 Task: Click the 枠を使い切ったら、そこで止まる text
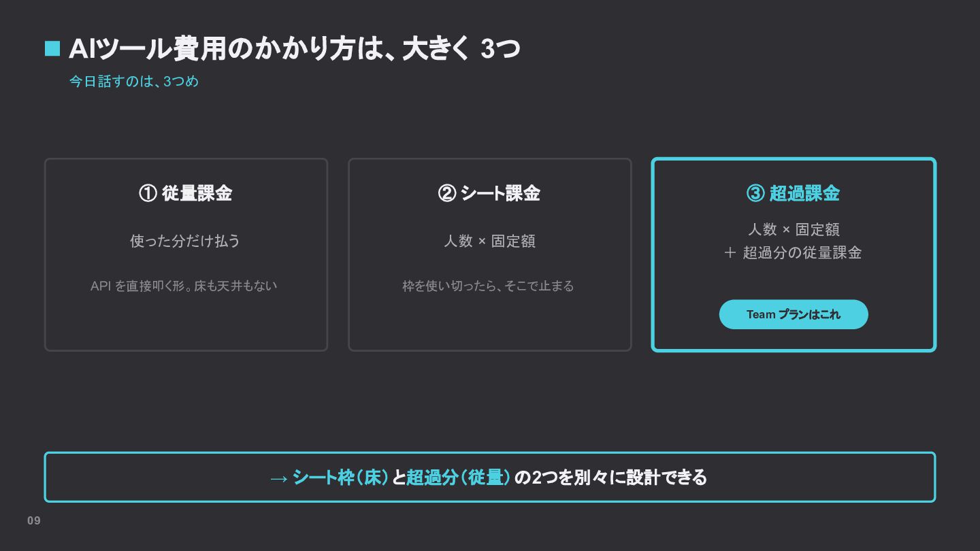coord(488,286)
